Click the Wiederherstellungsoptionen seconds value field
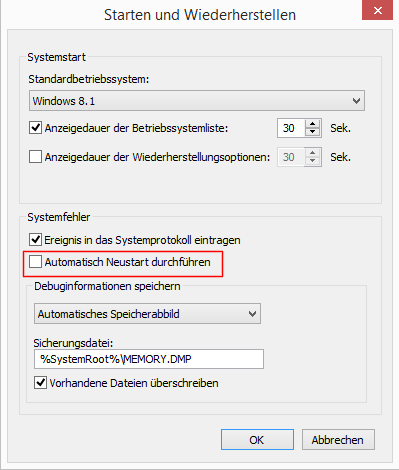 291,157
